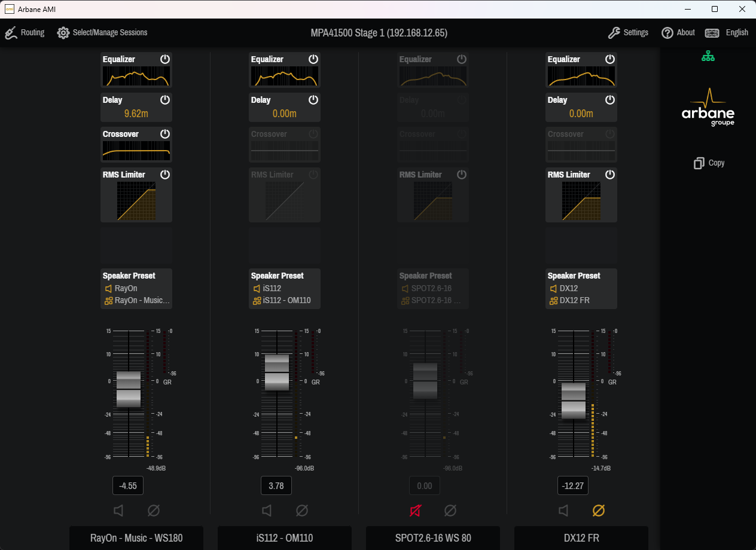Click gain field showing -4.55
The height and width of the screenshot is (550, 756).
[128, 485]
